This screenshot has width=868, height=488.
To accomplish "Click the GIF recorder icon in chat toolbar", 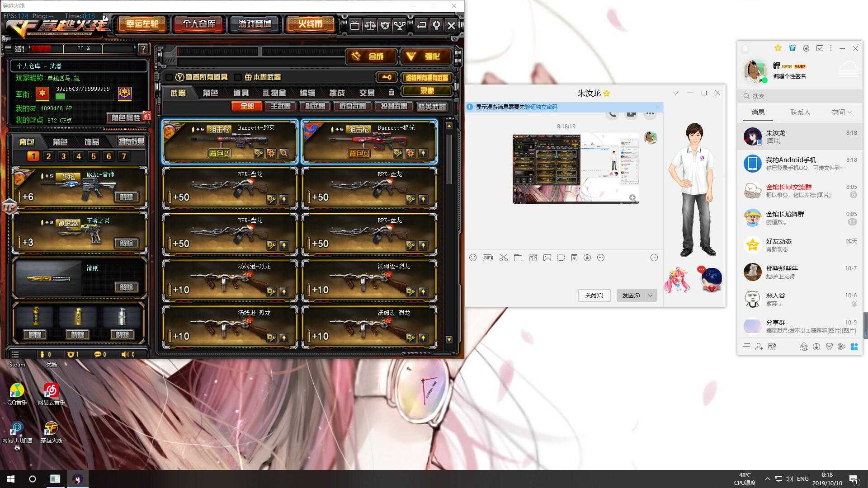I will pos(488,258).
